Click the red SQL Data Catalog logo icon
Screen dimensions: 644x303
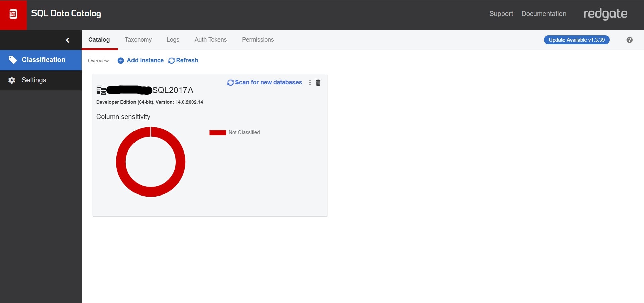pos(13,14)
